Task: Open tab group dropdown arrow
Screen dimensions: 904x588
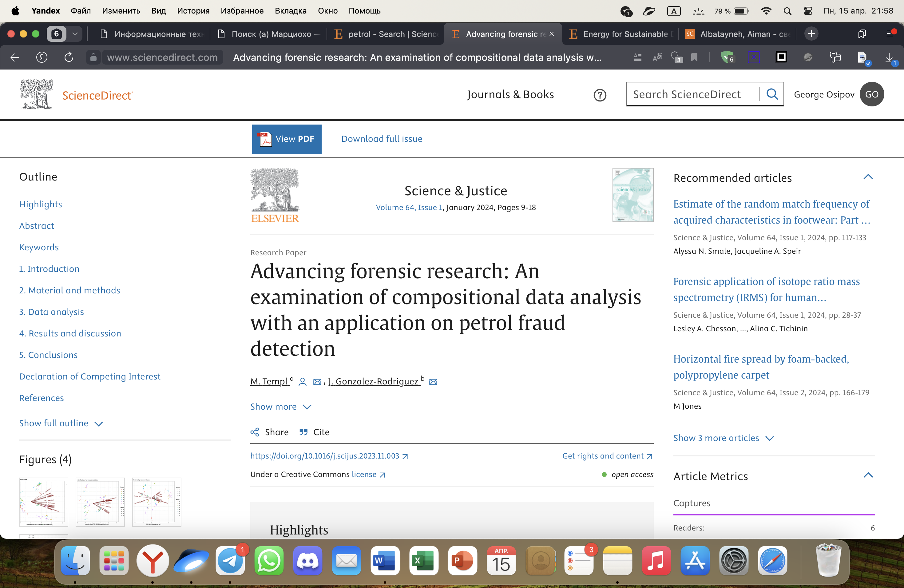Action: 75,34
